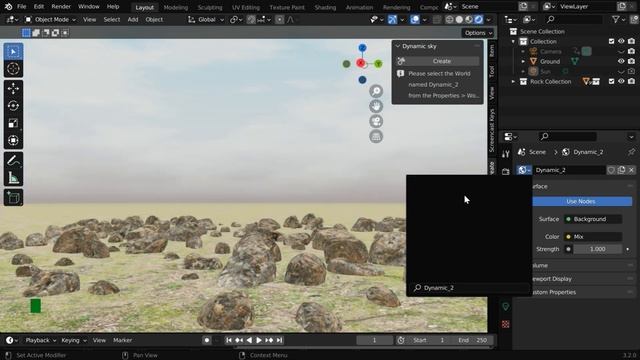The height and width of the screenshot is (360, 640).
Task: Disable Ground in renders
Action: (631, 61)
